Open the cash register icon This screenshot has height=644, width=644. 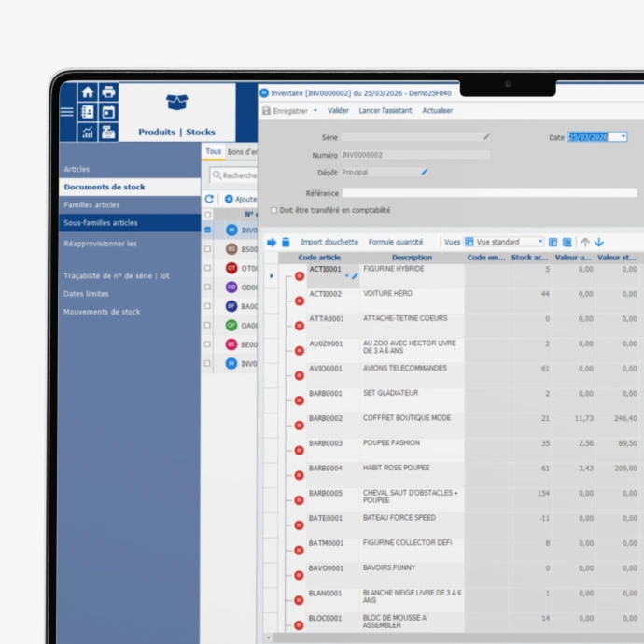pos(108,133)
